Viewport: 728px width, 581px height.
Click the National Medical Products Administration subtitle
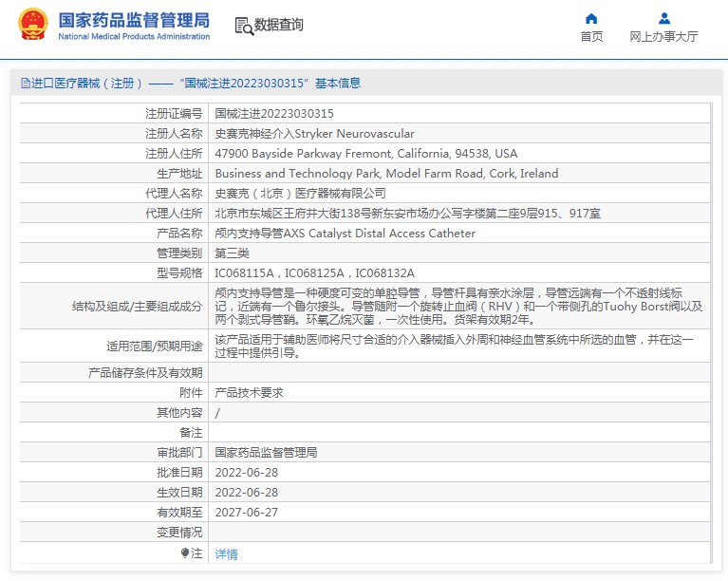tap(134, 36)
